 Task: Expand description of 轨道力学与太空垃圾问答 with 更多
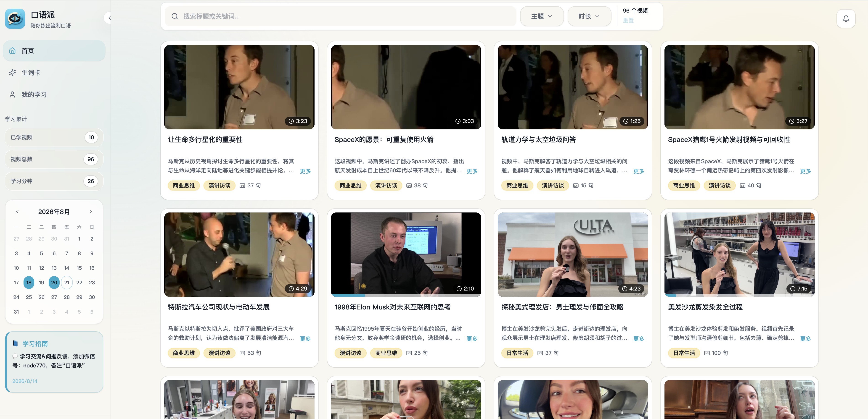(x=638, y=171)
